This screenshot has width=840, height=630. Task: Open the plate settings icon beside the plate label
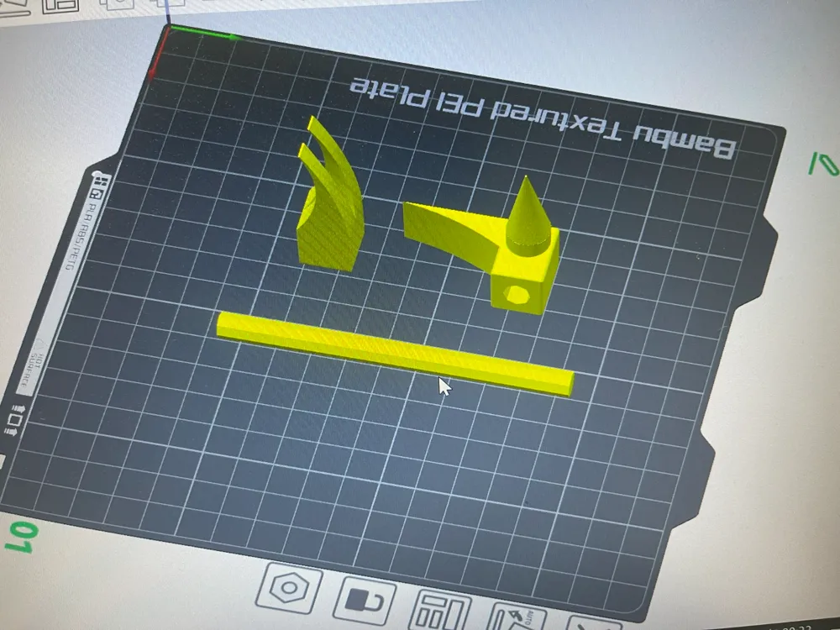pos(100,181)
